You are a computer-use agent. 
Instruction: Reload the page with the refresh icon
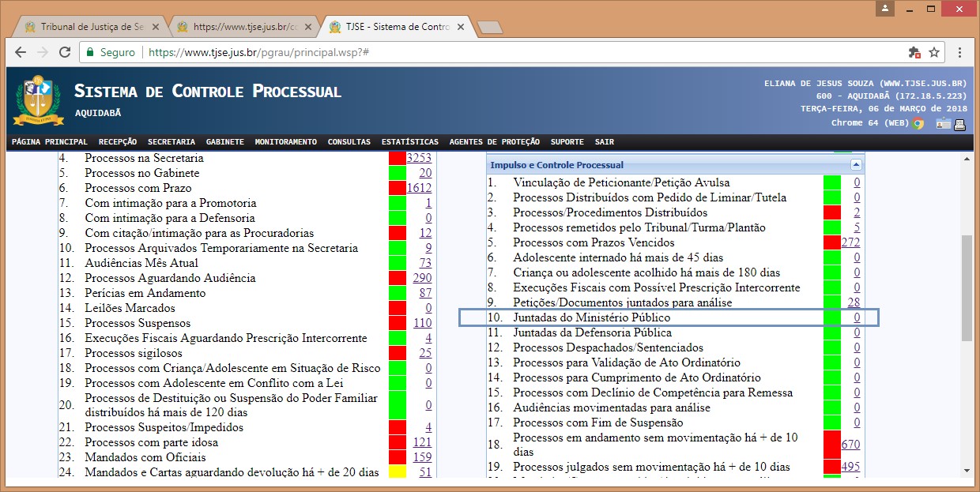coord(66,53)
